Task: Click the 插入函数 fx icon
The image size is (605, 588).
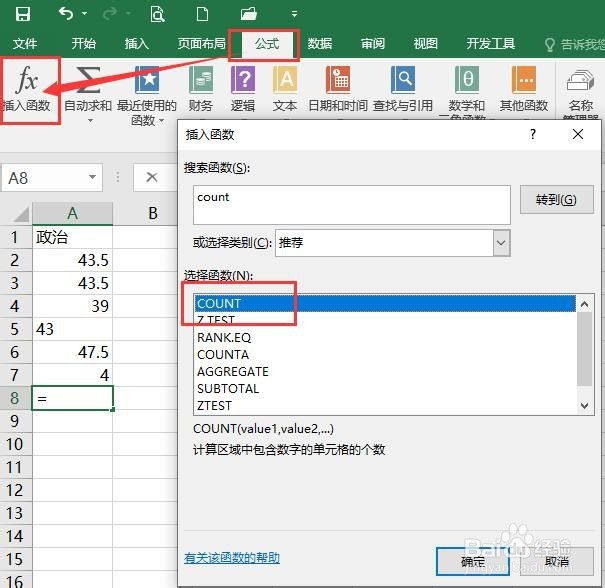Action: point(27,80)
